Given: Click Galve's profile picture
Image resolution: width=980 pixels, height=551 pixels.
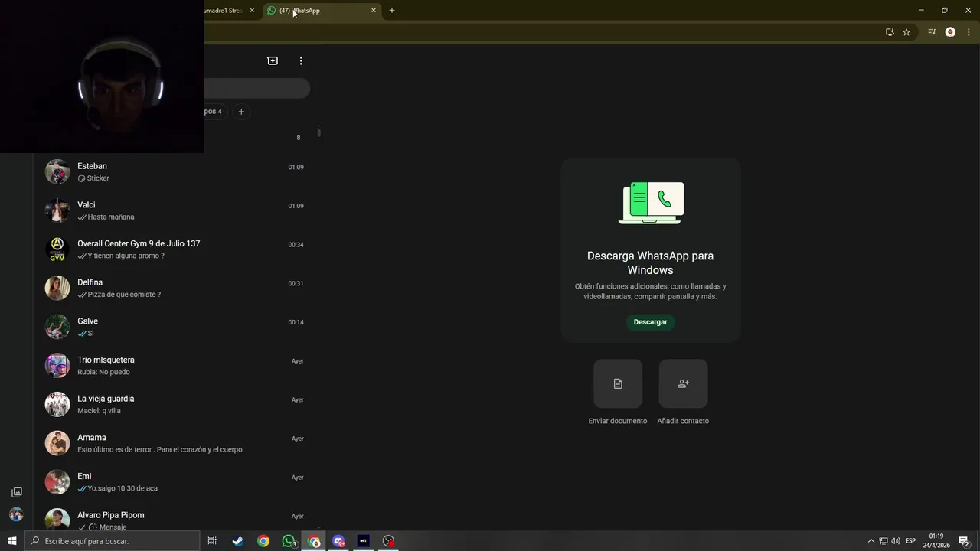Looking at the screenshot, I should (x=57, y=327).
